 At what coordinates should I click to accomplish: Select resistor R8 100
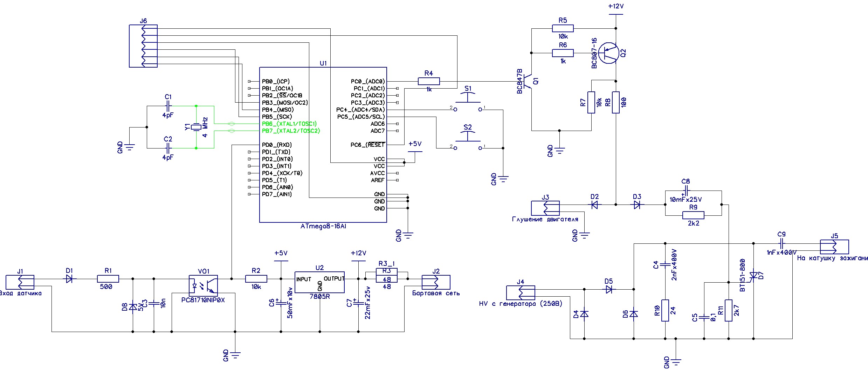click(616, 102)
